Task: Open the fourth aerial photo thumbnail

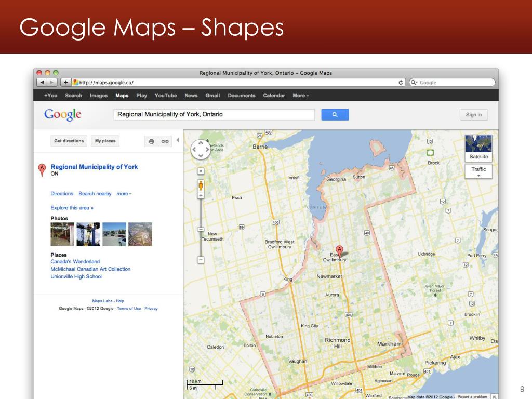Action: 140,234
